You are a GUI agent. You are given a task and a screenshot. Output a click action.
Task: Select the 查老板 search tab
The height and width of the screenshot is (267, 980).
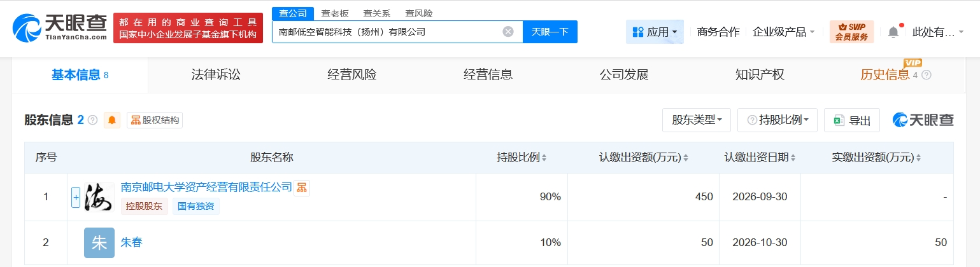[x=334, y=13]
